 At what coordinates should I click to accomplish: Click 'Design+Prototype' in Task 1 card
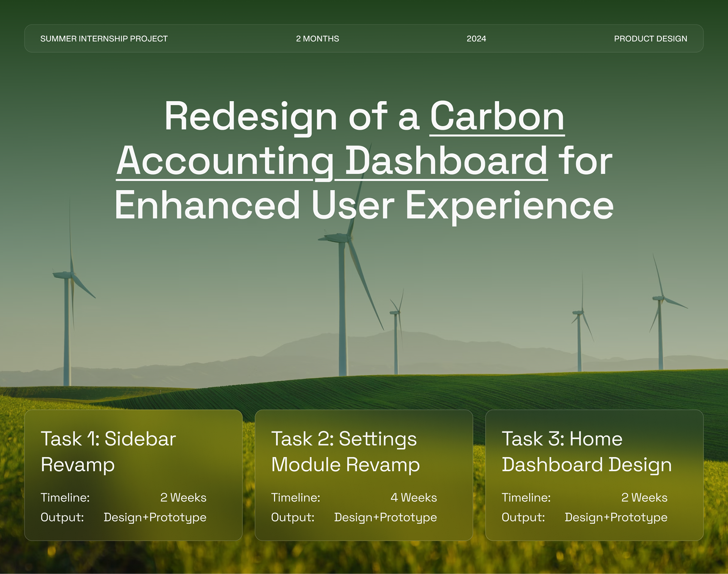155,518
